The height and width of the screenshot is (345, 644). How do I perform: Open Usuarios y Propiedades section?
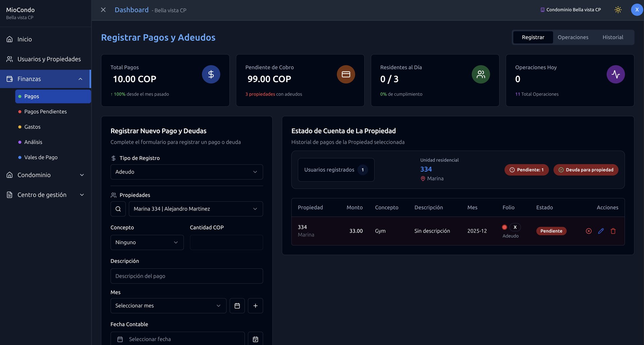click(46, 59)
